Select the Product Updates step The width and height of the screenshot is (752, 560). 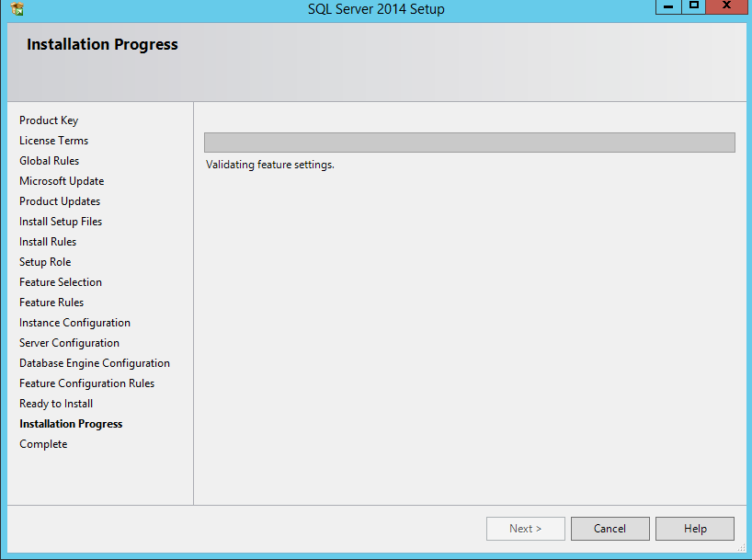[60, 201]
